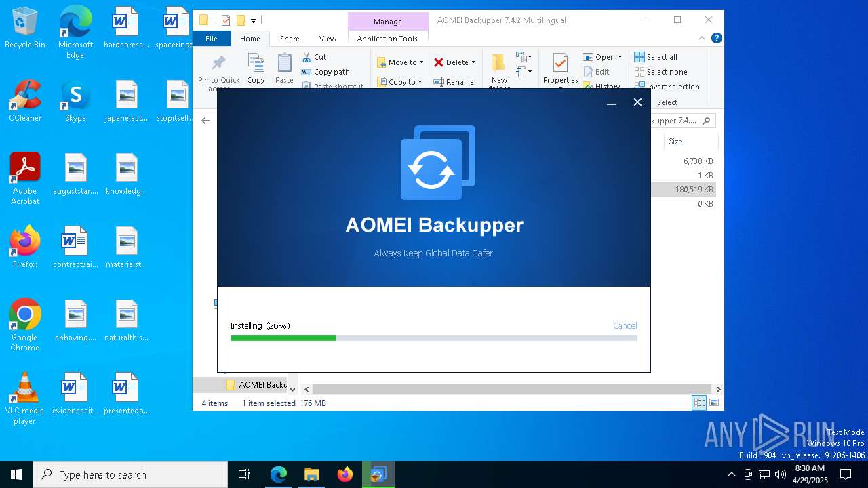Select the 180,519 KB file row
This screenshot has height=488, width=868.
(x=684, y=190)
